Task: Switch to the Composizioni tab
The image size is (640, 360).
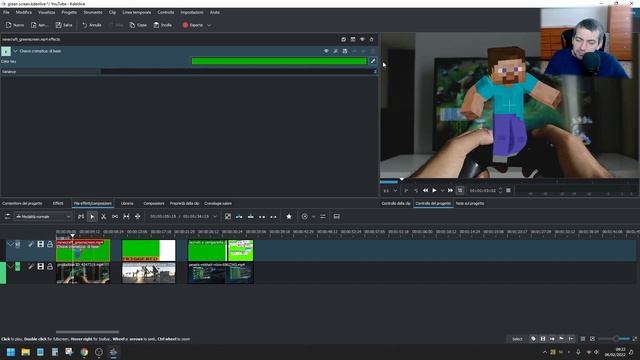Action: tap(154, 203)
